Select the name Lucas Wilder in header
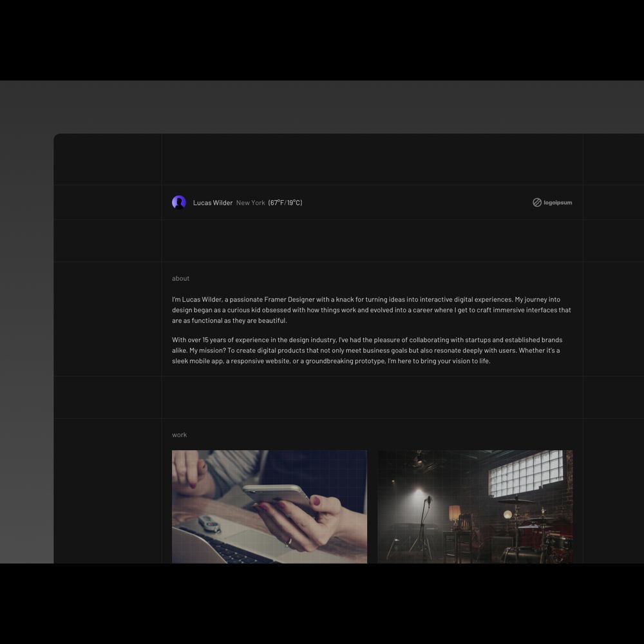Image resolution: width=644 pixels, height=644 pixels. pyautogui.click(x=213, y=203)
